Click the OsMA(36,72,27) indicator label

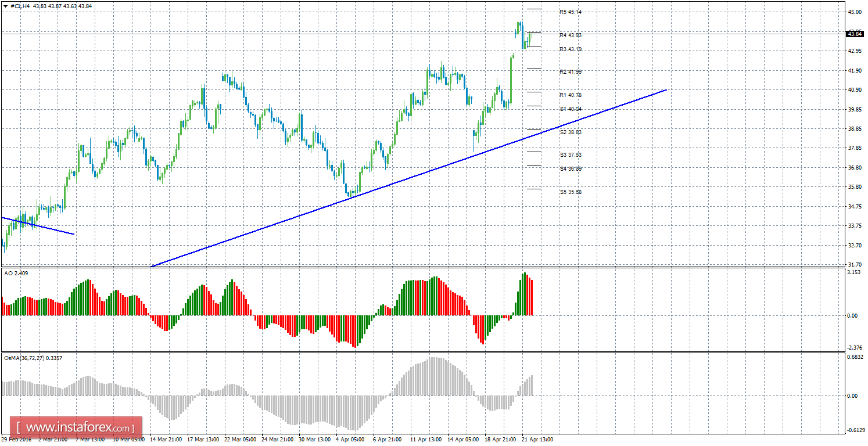pyautogui.click(x=33, y=358)
